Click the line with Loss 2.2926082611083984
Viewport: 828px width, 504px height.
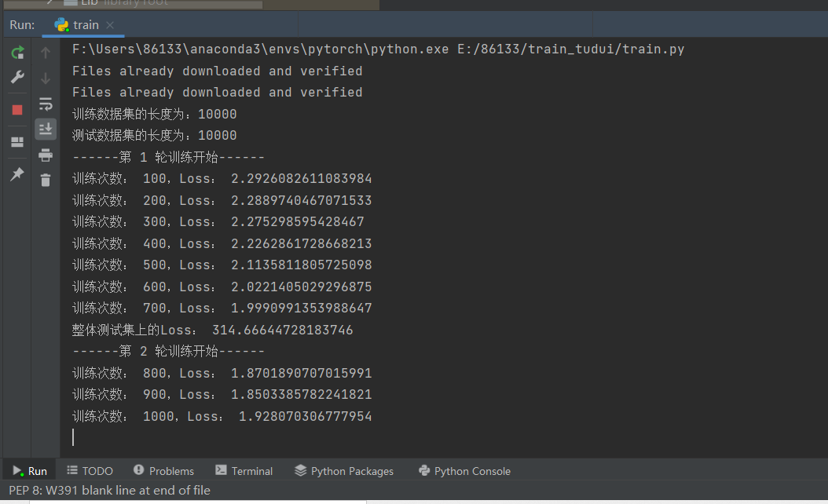pyautogui.click(x=222, y=178)
